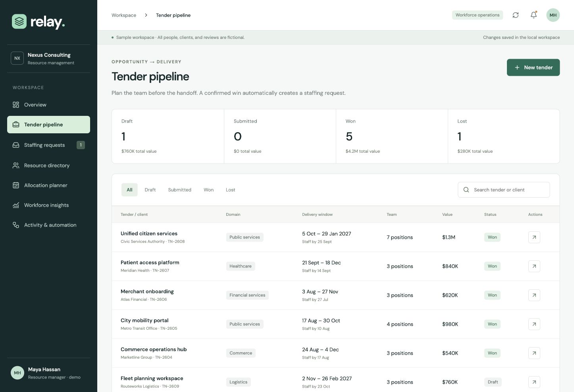Image resolution: width=574 pixels, height=392 pixels.
Task: Filter tenders by the Draft tab
Action: (x=150, y=190)
